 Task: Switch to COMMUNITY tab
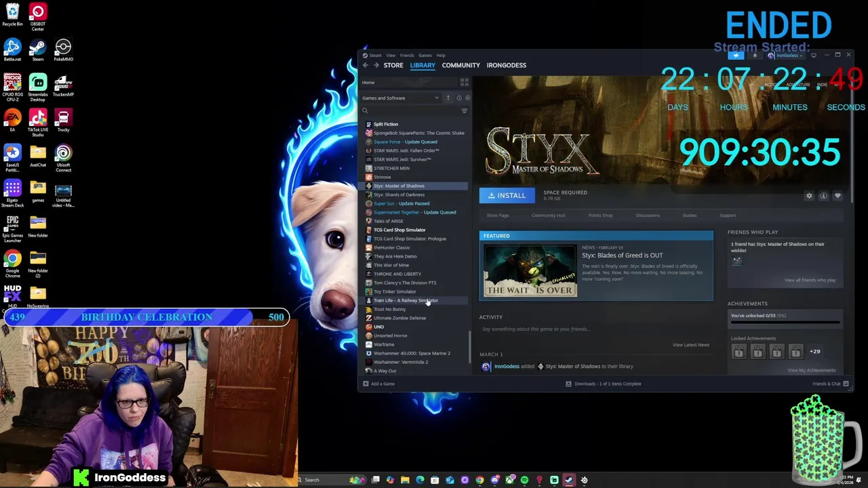click(x=461, y=65)
